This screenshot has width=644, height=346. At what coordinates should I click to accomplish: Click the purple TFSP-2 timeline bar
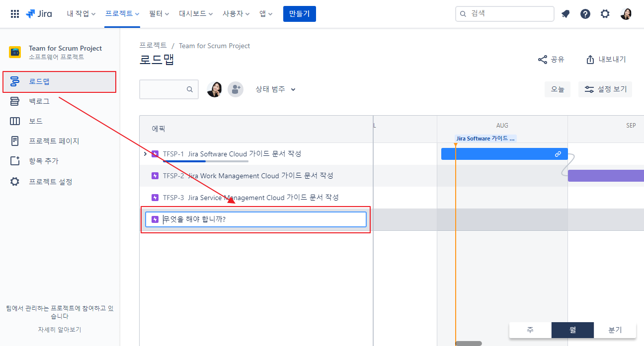(x=605, y=176)
